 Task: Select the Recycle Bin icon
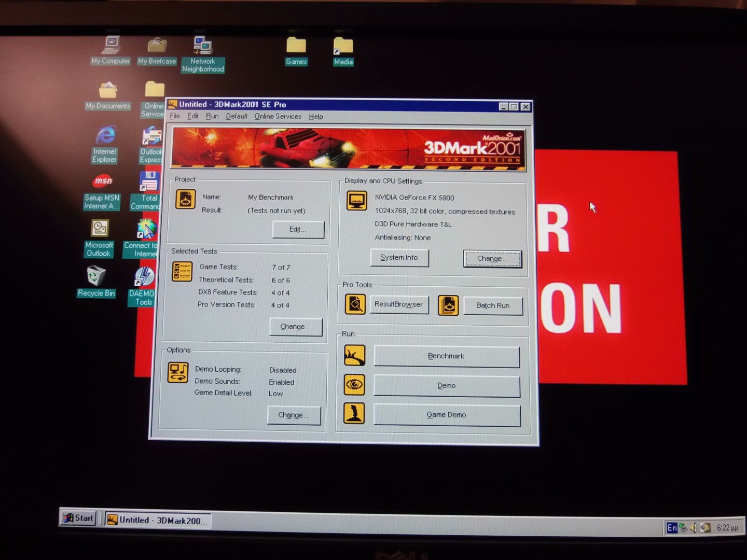[96, 282]
